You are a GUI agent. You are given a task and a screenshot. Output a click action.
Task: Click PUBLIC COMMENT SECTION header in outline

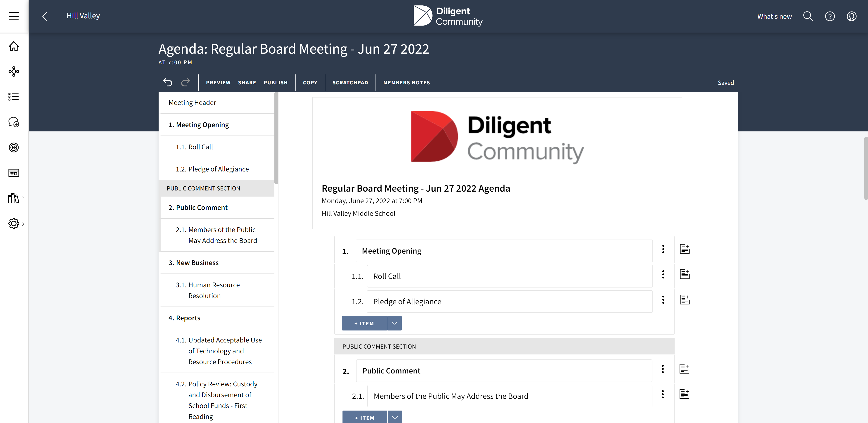pyautogui.click(x=216, y=188)
